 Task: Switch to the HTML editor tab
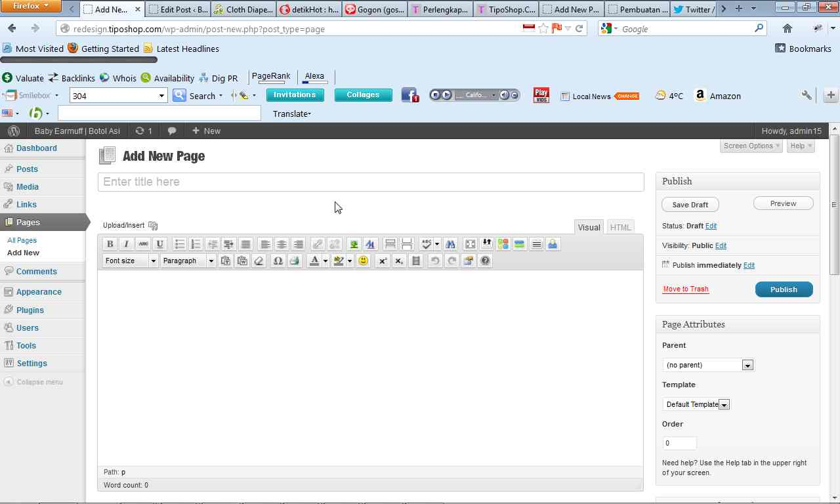(620, 227)
